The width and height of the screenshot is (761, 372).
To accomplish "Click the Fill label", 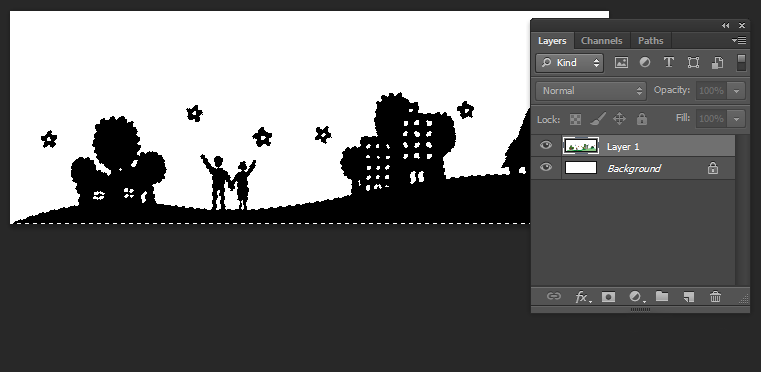I will coord(683,118).
